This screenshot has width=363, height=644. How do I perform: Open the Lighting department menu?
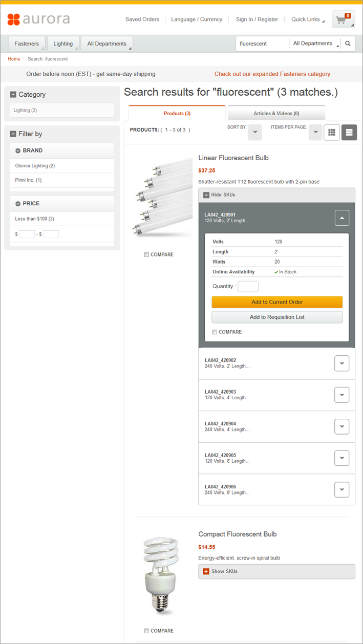(63, 44)
